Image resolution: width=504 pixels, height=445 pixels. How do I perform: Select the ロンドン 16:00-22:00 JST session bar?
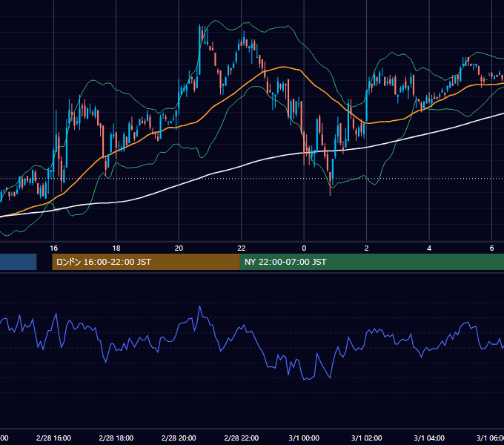[146, 262]
